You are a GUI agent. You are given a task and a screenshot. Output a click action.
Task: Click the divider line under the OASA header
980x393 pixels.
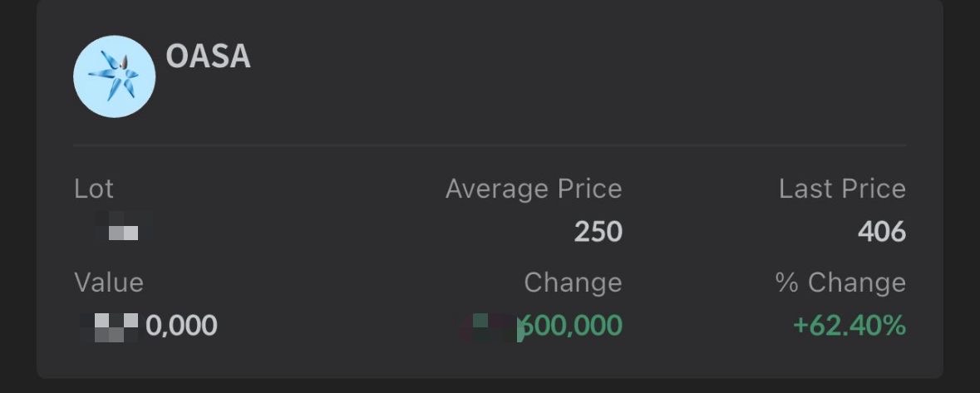point(490,145)
